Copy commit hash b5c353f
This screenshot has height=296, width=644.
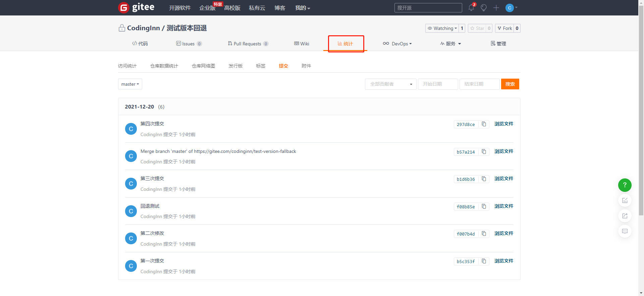click(x=484, y=261)
